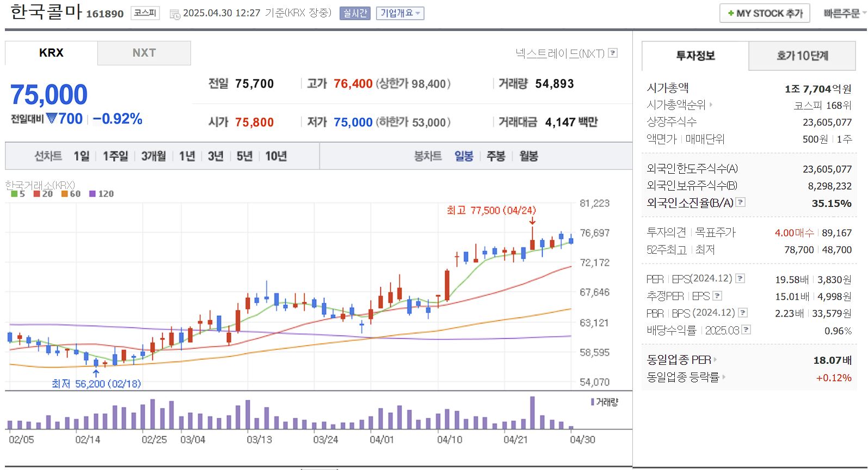Click the 코스피 market badge
The image size is (868, 470).
coord(145,13)
